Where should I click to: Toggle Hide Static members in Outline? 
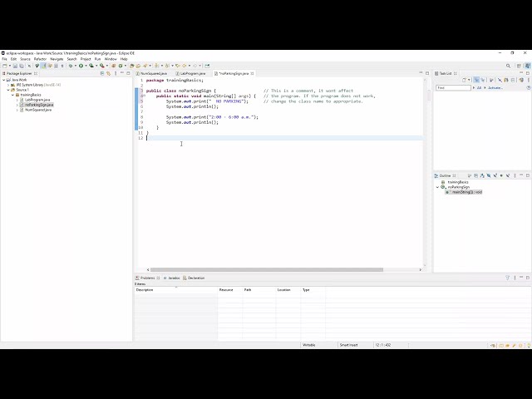[x=495, y=175]
